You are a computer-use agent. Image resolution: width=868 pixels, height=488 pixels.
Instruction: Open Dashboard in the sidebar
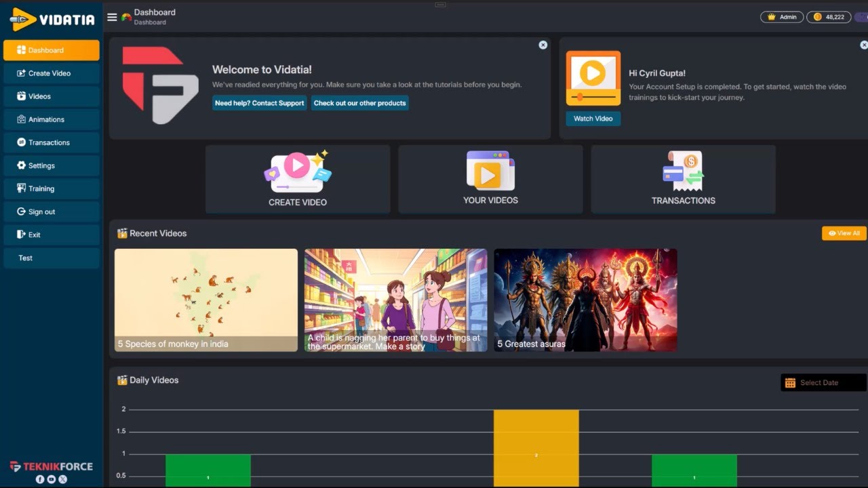[52, 50]
